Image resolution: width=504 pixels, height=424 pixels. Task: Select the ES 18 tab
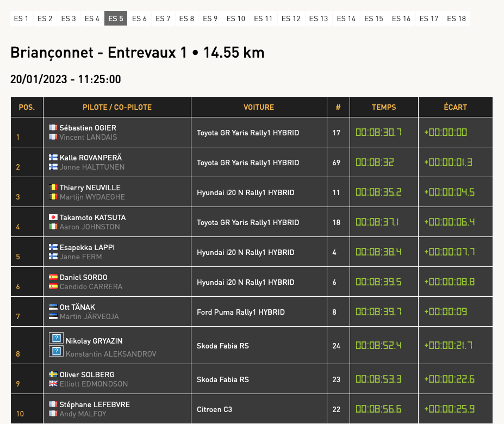pos(457,18)
